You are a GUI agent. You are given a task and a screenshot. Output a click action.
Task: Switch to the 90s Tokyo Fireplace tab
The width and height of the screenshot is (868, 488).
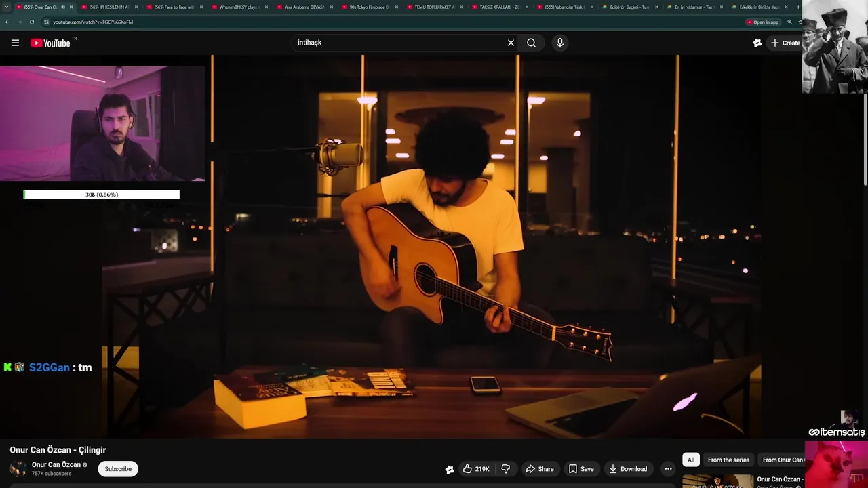coord(369,7)
